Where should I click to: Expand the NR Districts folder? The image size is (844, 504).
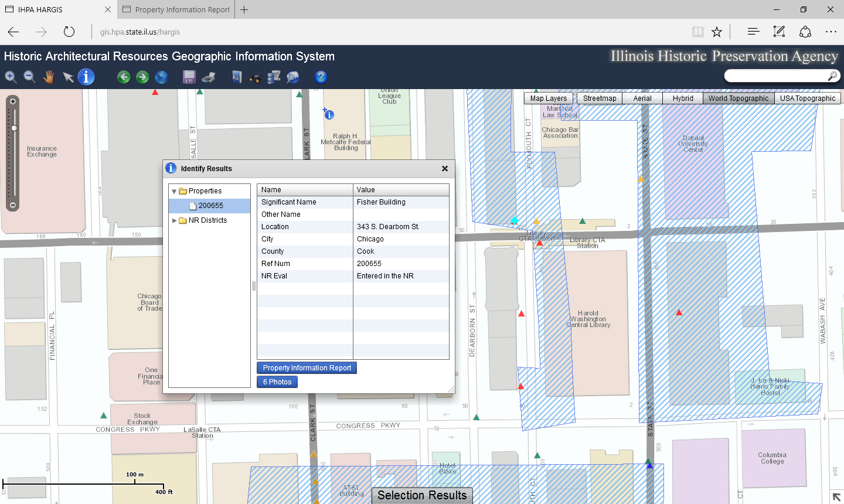click(174, 220)
